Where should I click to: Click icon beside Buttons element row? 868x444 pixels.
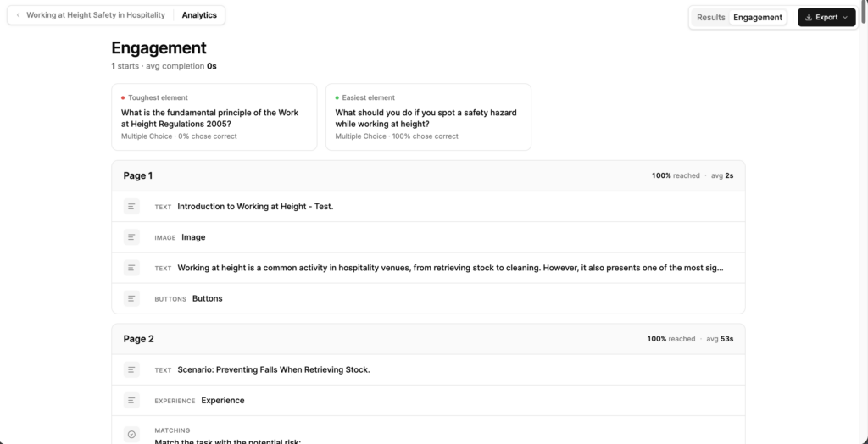(x=131, y=298)
